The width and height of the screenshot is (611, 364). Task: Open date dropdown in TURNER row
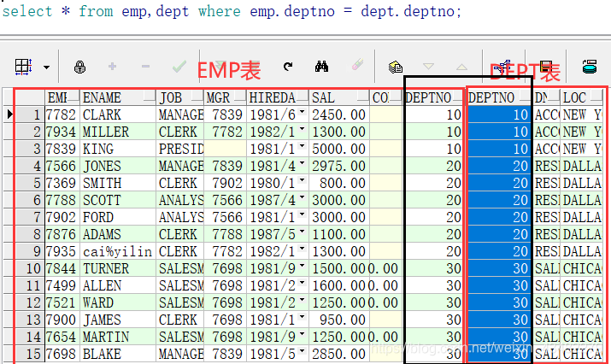[302, 267]
